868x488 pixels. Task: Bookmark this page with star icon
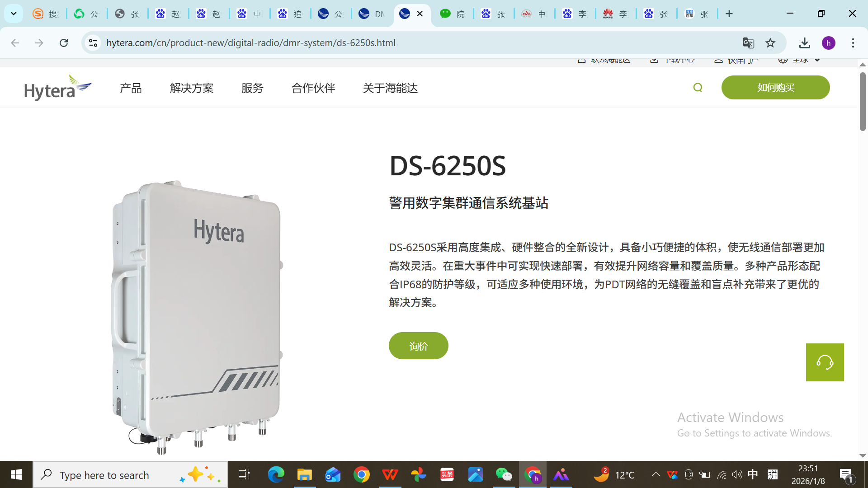(x=770, y=43)
